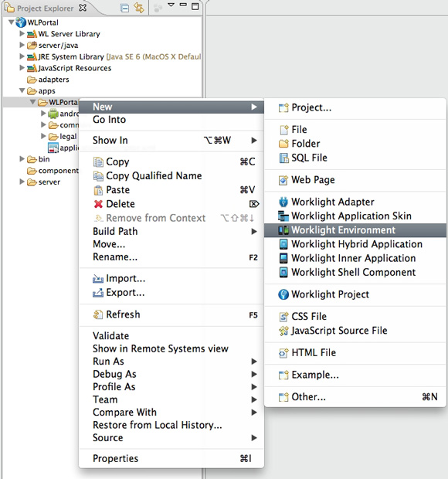
Task: Open the Debug As submenu
Action: tap(171, 374)
